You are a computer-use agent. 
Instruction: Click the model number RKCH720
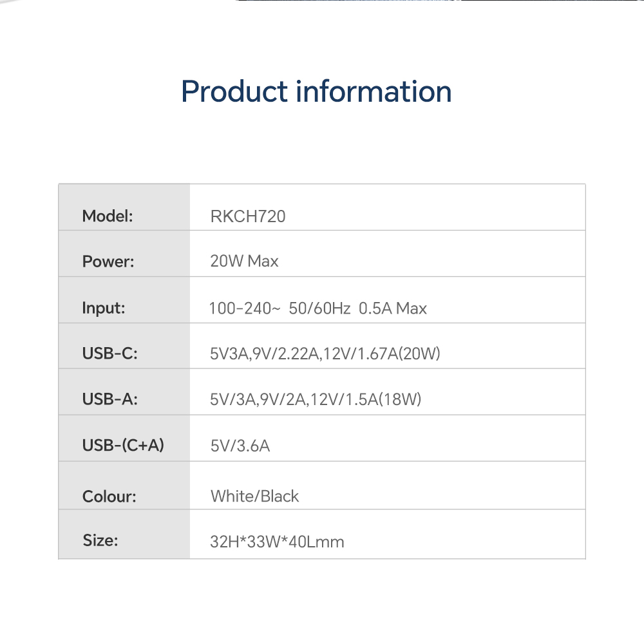[x=248, y=216]
